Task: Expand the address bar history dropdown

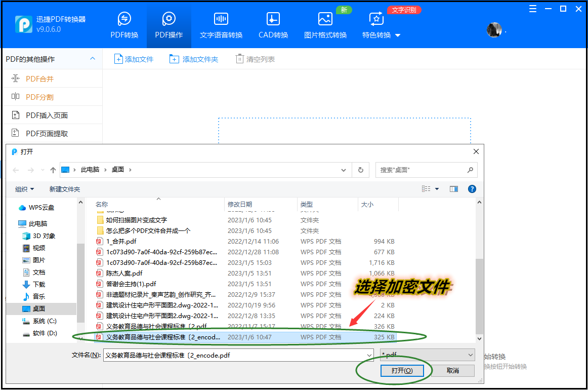Action: coord(343,170)
